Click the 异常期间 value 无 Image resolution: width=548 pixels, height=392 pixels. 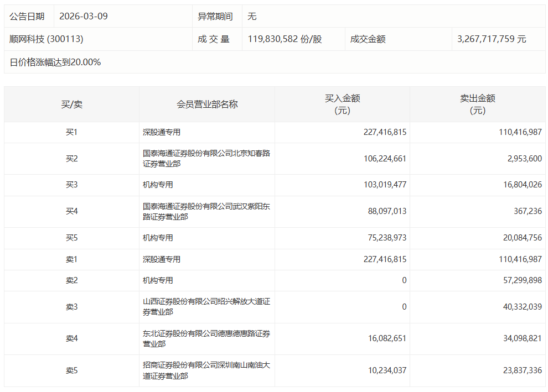pos(252,17)
